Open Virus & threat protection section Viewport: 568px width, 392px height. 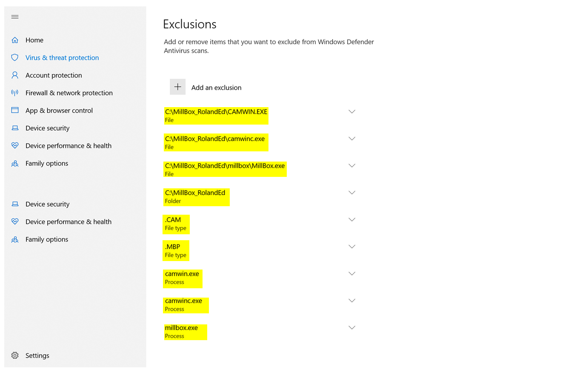[x=62, y=57]
